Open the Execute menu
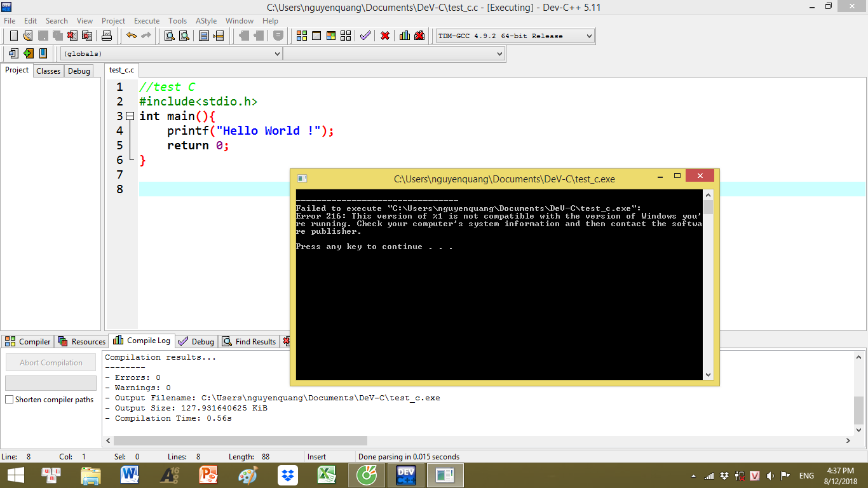Image resolution: width=868 pixels, height=488 pixels. pos(147,21)
